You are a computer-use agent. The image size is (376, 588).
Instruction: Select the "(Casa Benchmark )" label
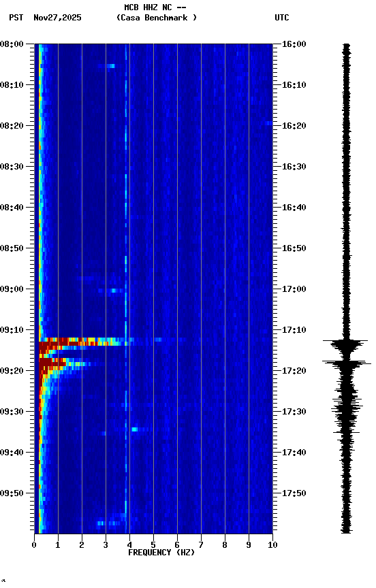pyautogui.click(x=157, y=18)
